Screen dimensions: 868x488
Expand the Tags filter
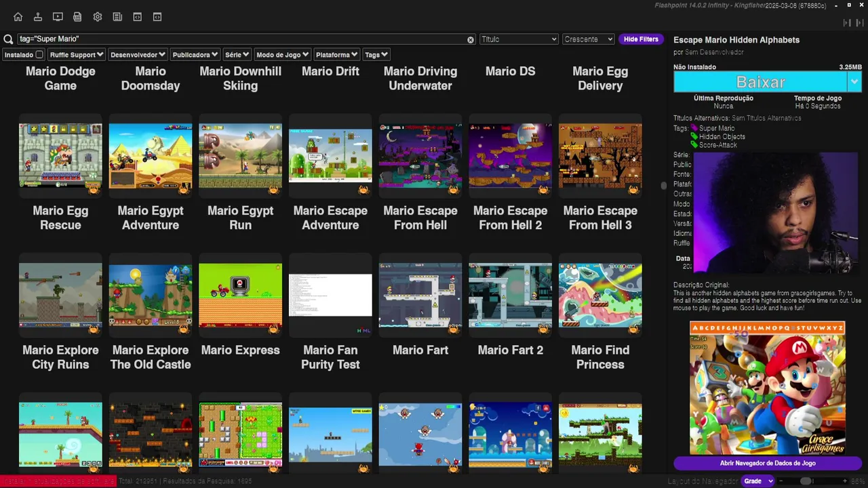(x=376, y=55)
